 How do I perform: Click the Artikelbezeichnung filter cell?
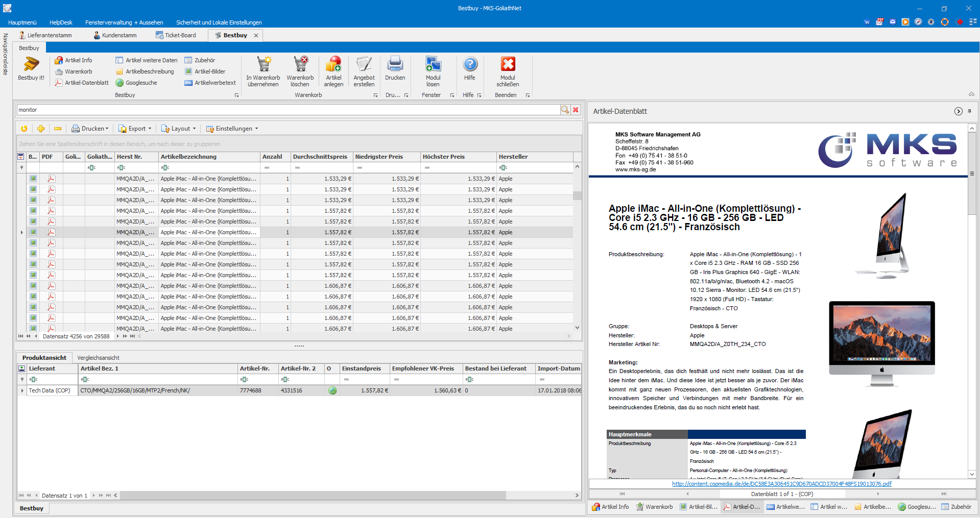[x=209, y=167]
